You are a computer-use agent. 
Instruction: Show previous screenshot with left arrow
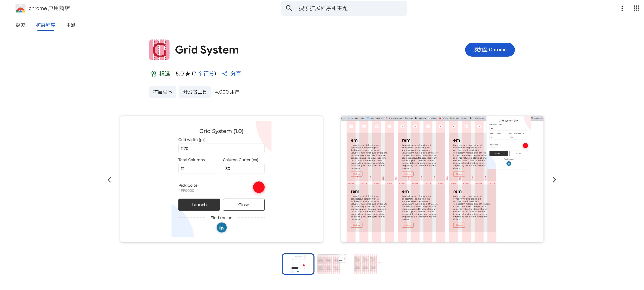click(109, 180)
